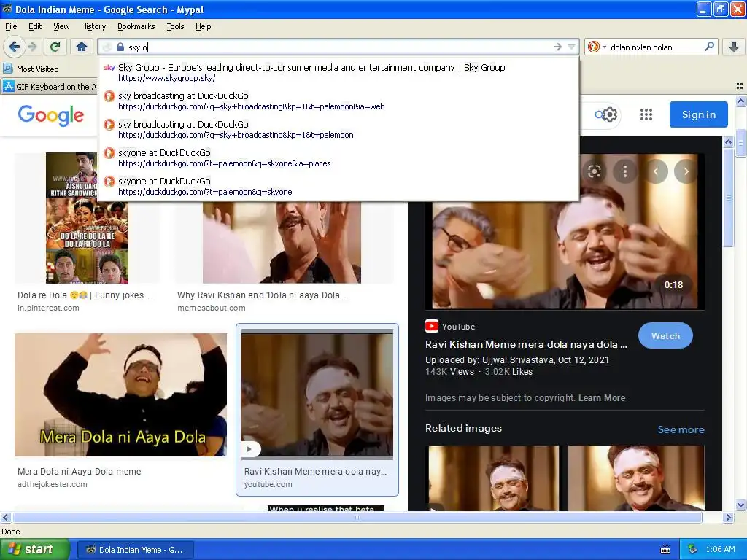Viewport: 747px width, 560px height.
Task: Click See more related images
Action: (x=681, y=429)
